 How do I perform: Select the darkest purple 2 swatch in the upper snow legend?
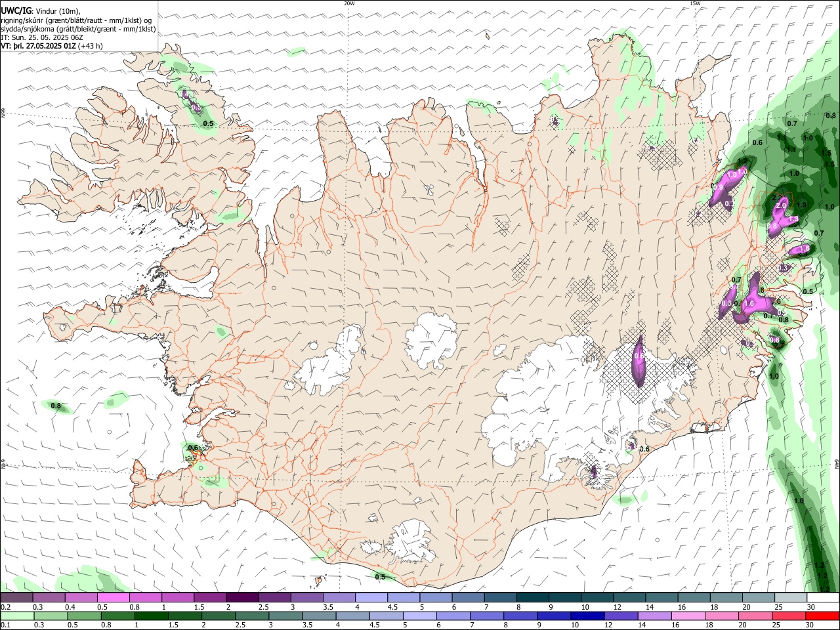(x=241, y=598)
